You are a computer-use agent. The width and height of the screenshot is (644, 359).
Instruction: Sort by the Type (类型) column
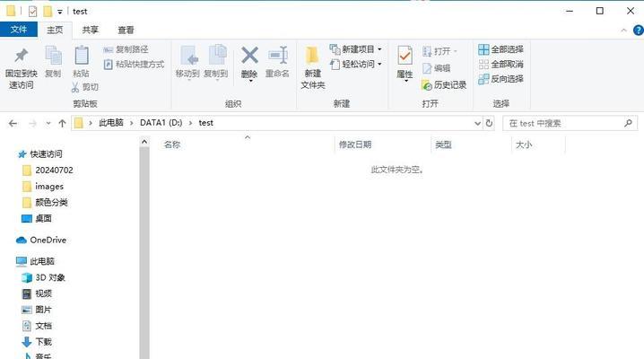443,144
